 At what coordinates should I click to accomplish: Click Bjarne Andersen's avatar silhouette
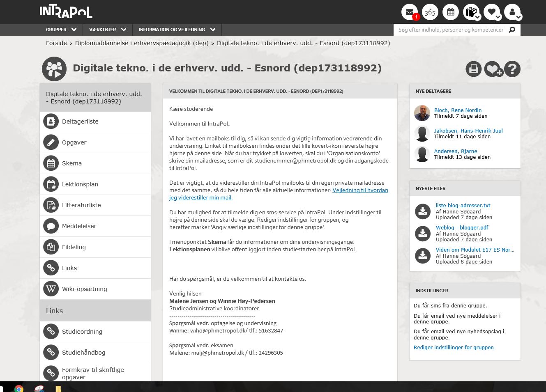point(422,154)
